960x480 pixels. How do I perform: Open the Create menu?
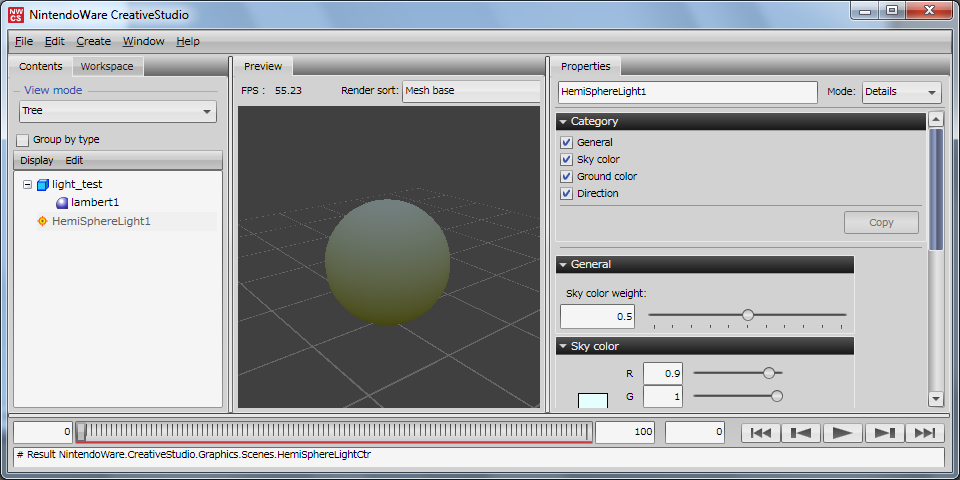93,41
